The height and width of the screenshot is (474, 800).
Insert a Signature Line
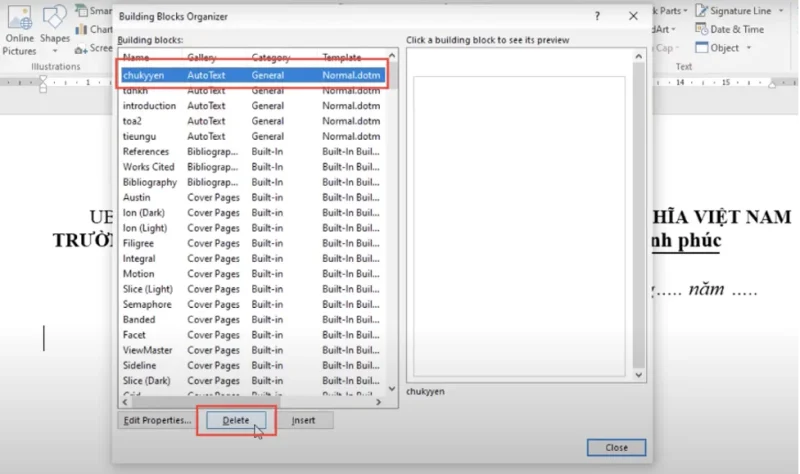pyautogui.click(x=740, y=10)
